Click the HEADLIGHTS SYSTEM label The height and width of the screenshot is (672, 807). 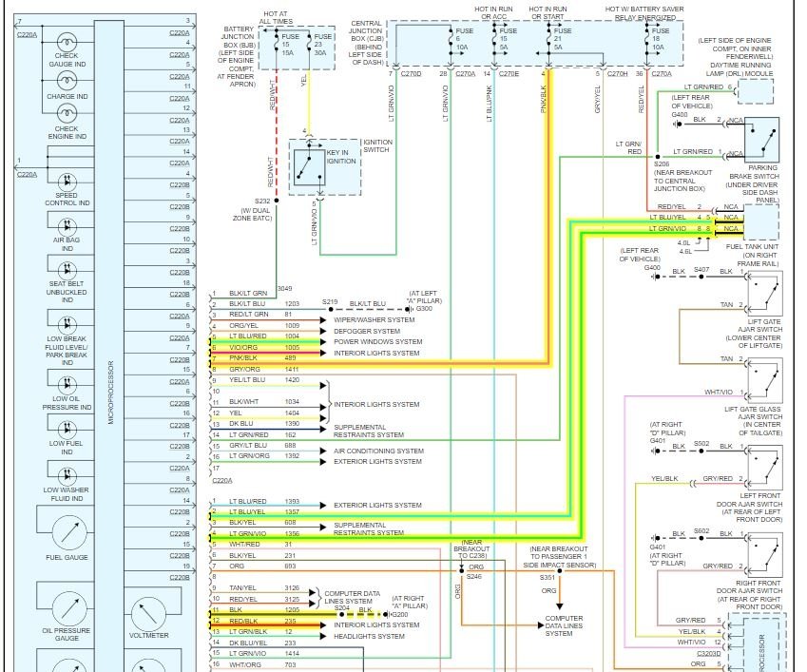click(x=370, y=637)
